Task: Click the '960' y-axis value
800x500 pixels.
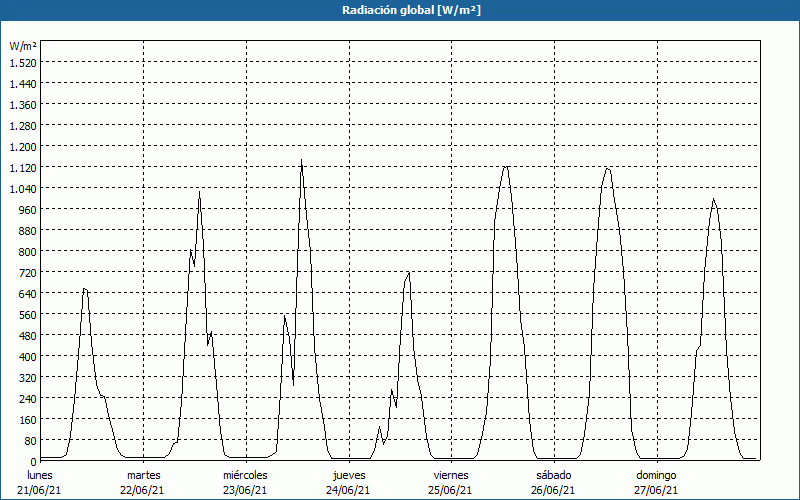Action: coord(29,210)
